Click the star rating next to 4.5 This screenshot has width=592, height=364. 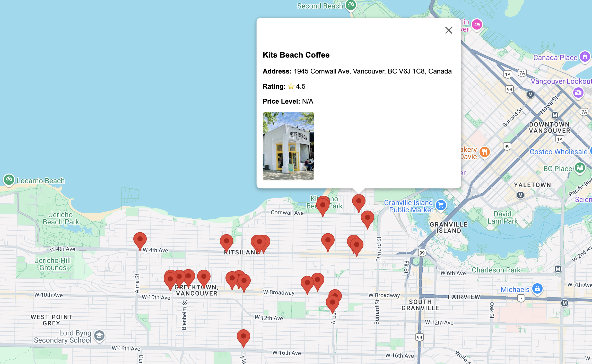pyautogui.click(x=291, y=86)
